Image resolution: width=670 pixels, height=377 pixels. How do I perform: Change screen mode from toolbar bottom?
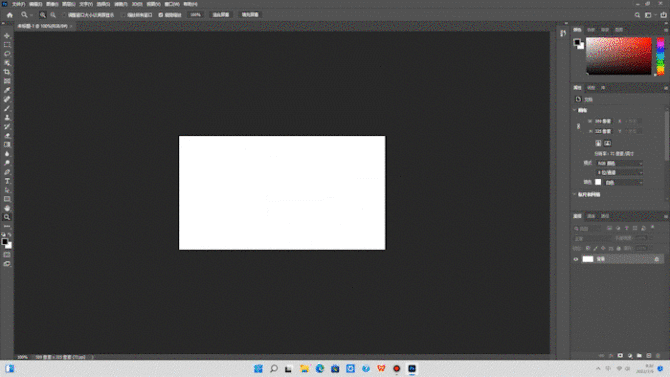pyautogui.click(x=7, y=264)
